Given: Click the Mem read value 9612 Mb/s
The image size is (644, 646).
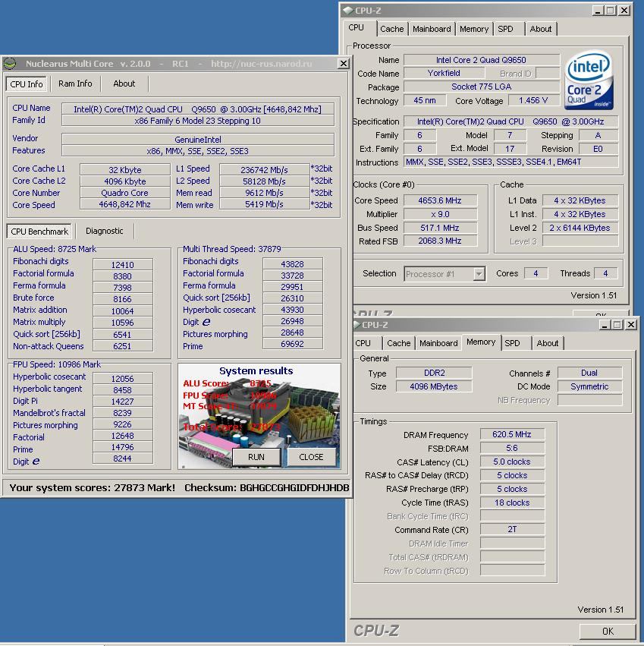Looking at the screenshot, I should 265,193.
